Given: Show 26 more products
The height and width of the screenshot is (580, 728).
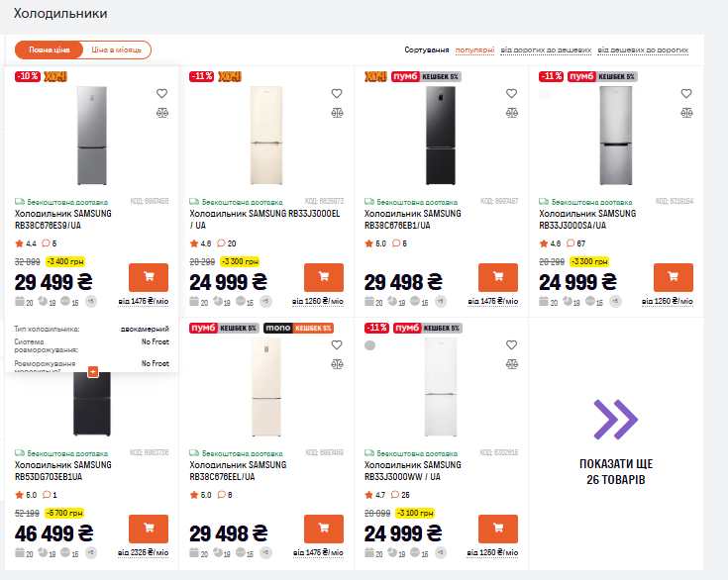Looking at the screenshot, I should point(615,440).
